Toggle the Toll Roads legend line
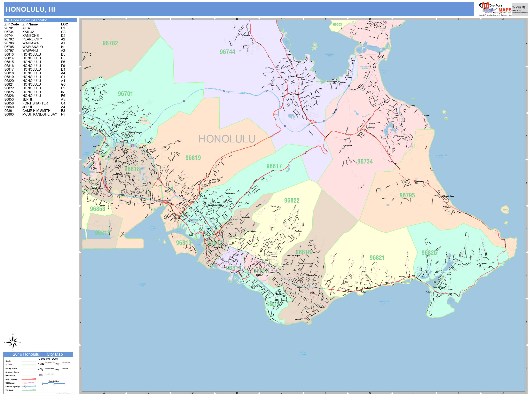The height and width of the screenshot is (399, 532). (x=29, y=390)
